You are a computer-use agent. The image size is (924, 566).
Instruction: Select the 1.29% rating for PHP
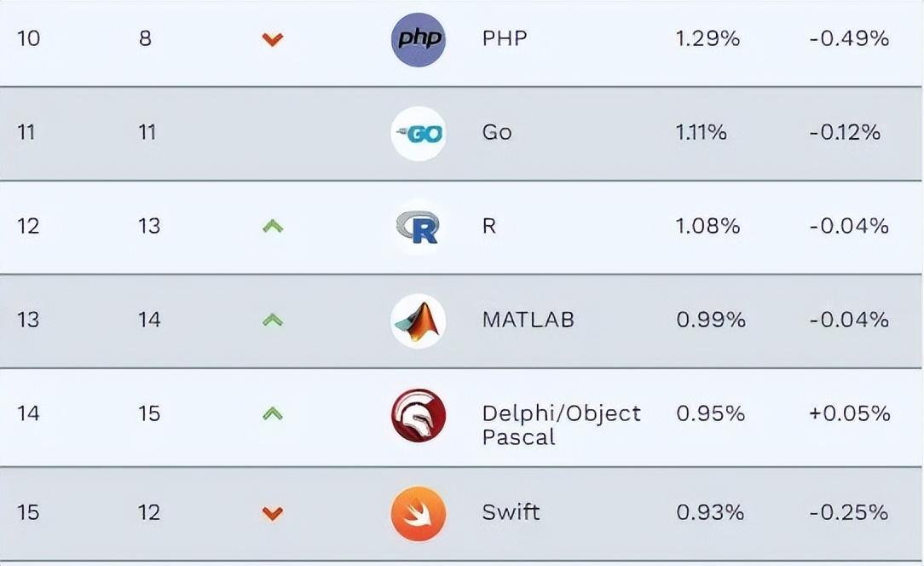pos(707,38)
